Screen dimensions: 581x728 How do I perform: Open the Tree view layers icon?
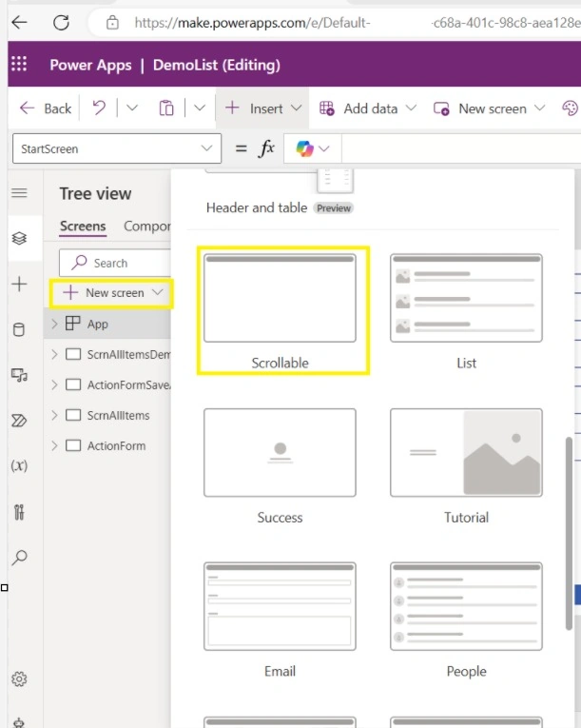(x=19, y=238)
